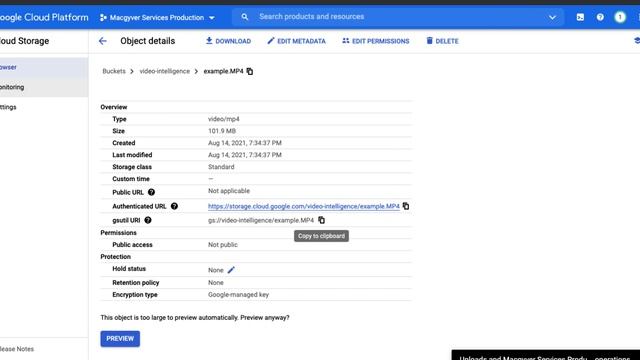Click the 101.9 MB size value
Image resolution: width=640 pixels, height=360 pixels.
pyautogui.click(x=222, y=131)
